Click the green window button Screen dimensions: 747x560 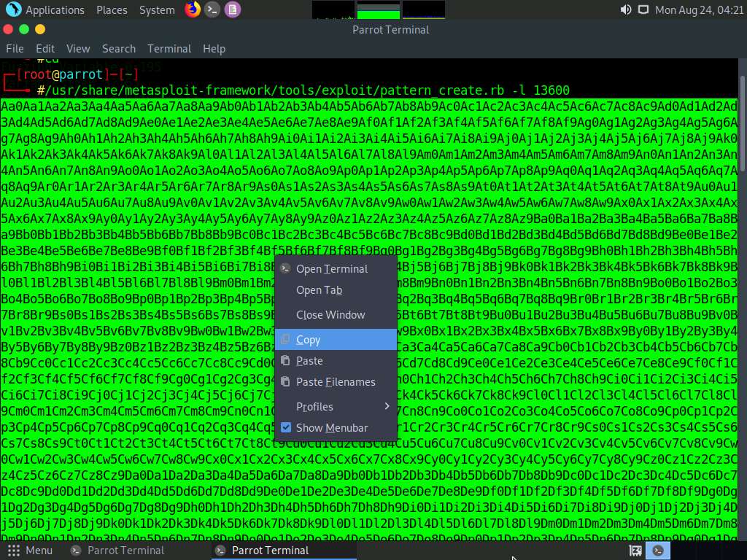24,29
